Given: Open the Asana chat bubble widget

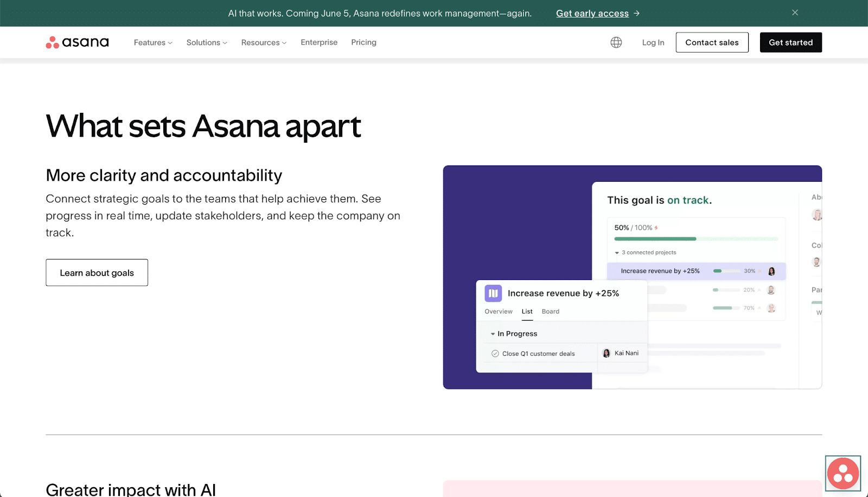Looking at the screenshot, I should click(x=843, y=474).
